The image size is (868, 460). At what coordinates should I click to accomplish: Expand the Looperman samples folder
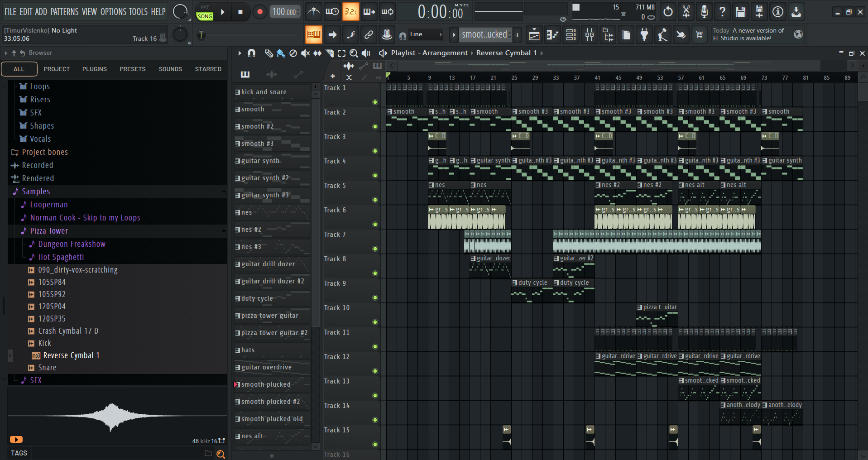click(x=48, y=205)
